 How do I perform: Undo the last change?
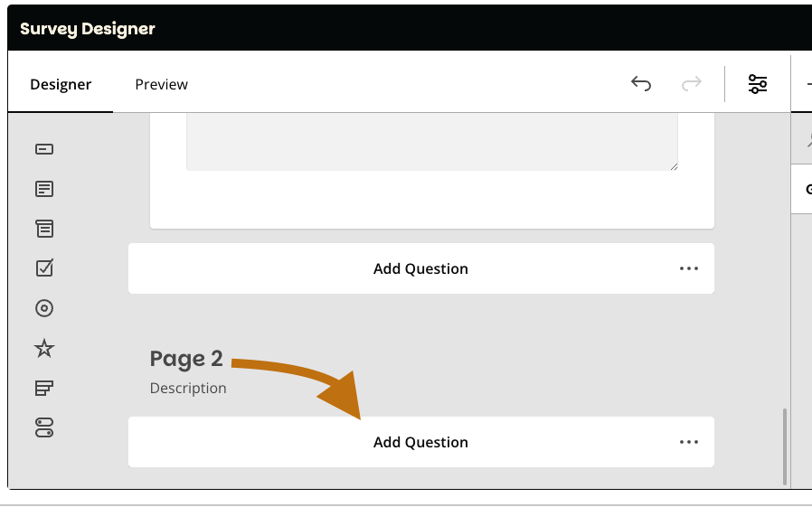(641, 84)
